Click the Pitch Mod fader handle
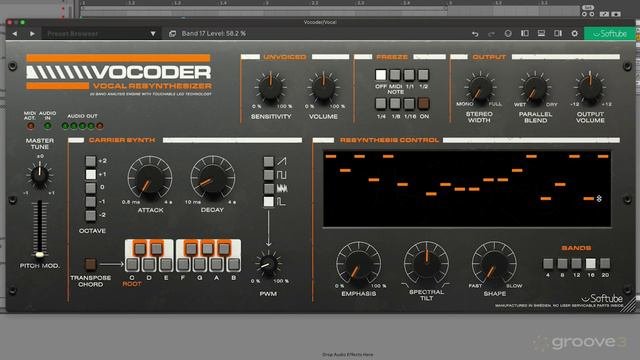640x360 pixels. pos(40,255)
